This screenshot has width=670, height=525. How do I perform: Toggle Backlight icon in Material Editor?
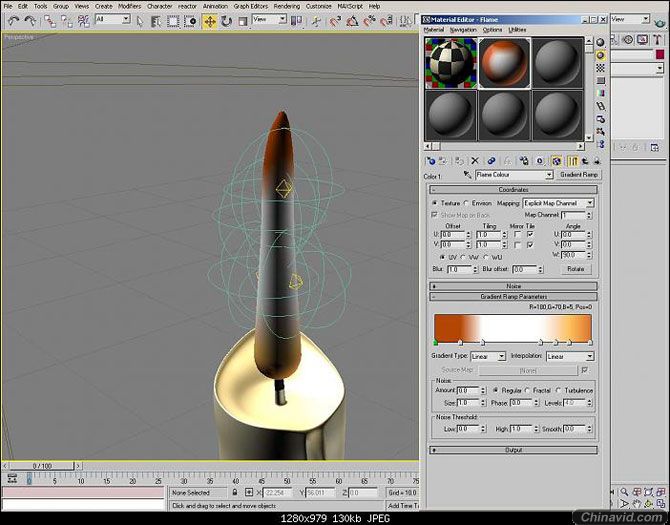pyautogui.click(x=600, y=55)
